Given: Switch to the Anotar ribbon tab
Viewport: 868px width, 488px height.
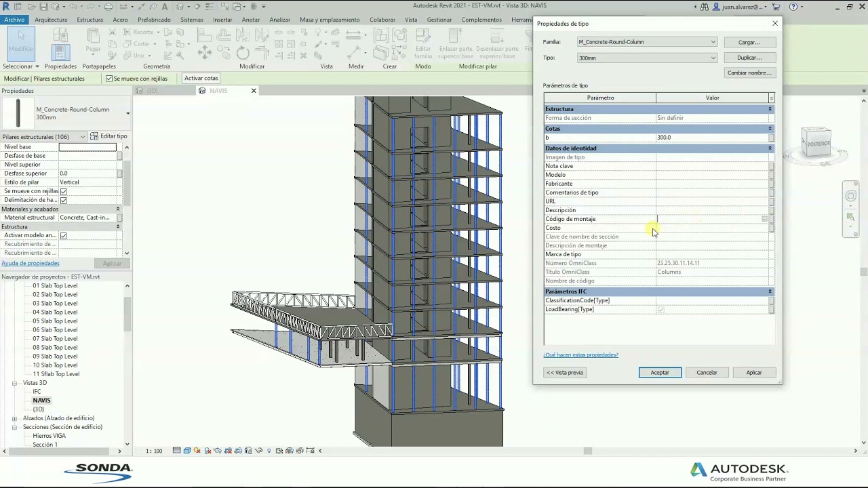Looking at the screenshot, I should (x=251, y=20).
